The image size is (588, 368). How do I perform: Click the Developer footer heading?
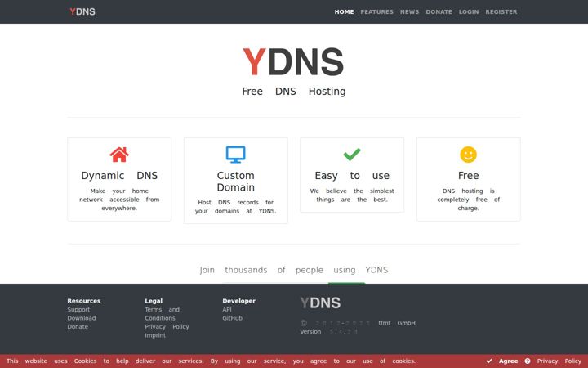pos(238,301)
